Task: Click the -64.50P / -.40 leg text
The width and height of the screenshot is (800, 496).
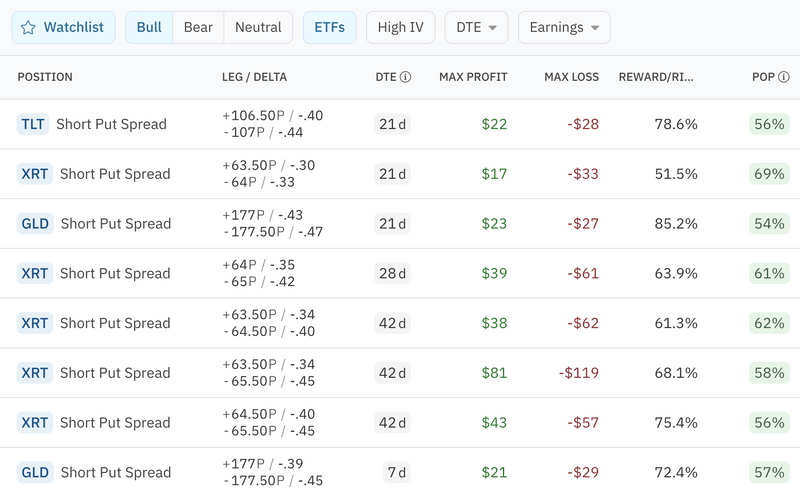Action: pyautogui.click(x=269, y=332)
